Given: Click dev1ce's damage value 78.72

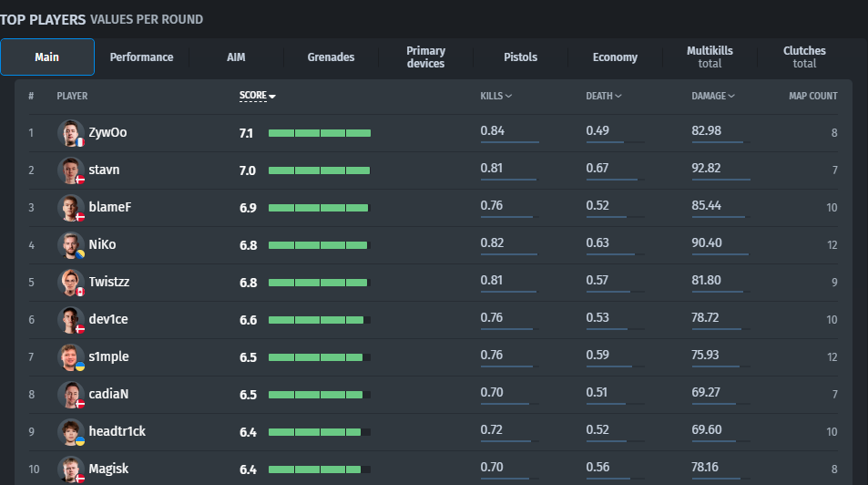Looking at the screenshot, I should (x=705, y=317).
